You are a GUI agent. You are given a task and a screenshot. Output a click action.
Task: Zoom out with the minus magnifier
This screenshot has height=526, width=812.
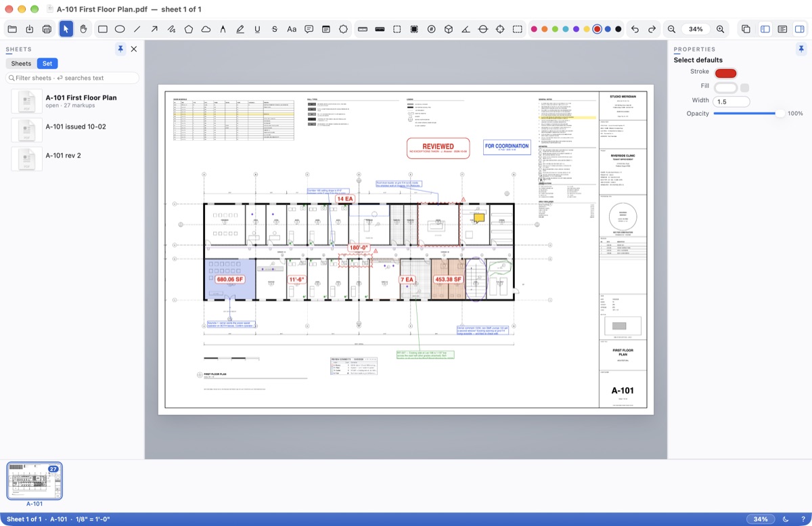coord(671,29)
